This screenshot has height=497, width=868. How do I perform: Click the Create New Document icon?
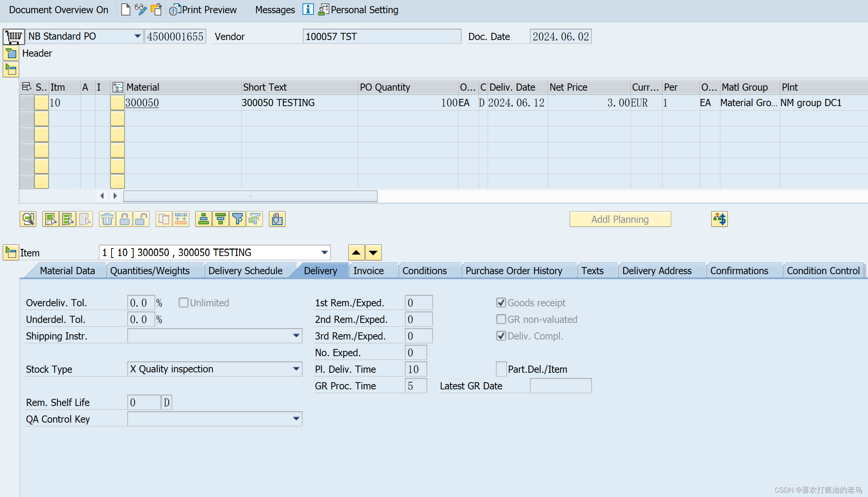[125, 9]
